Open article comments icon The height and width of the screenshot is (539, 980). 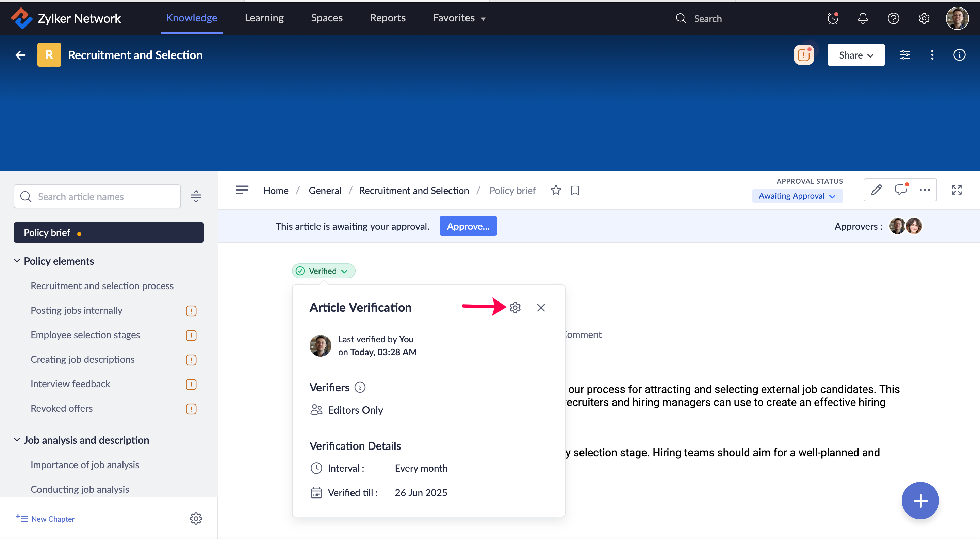[x=900, y=190]
